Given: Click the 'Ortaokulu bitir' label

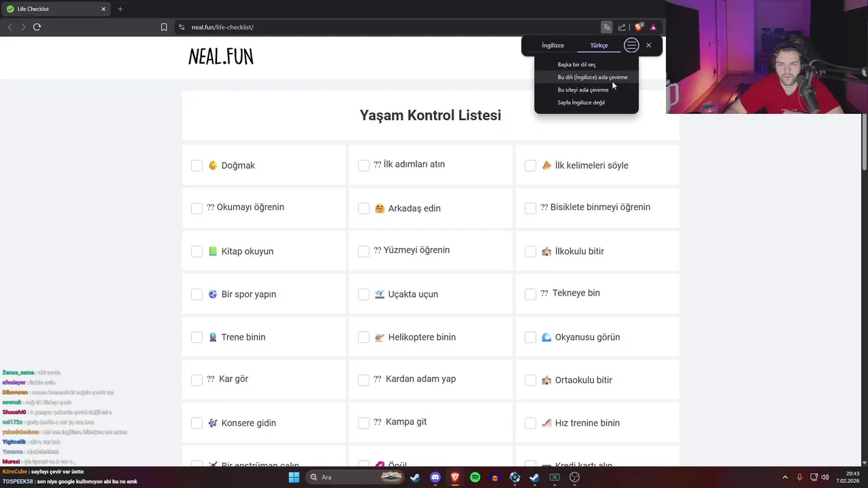Looking at the screenshot, I should click(583, 380).
